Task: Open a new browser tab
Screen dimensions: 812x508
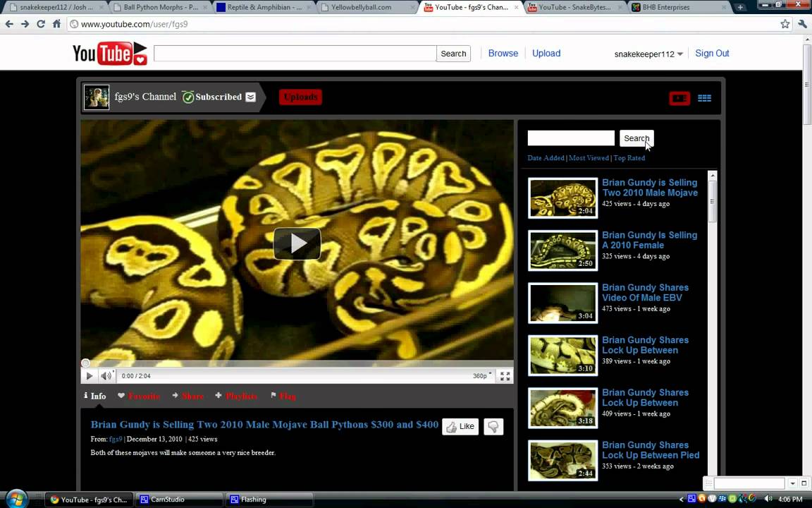Action: [x=741, y=7]
